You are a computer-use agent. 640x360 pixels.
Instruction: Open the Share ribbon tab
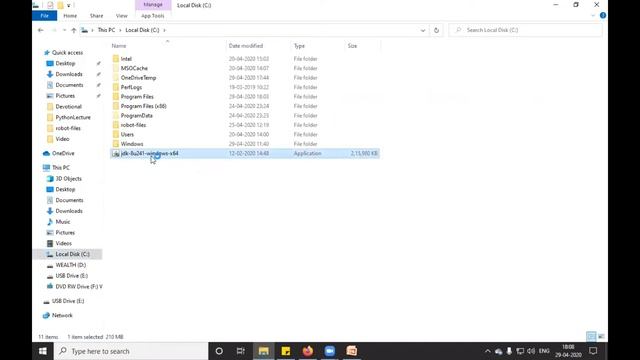(x=96, y=16)
